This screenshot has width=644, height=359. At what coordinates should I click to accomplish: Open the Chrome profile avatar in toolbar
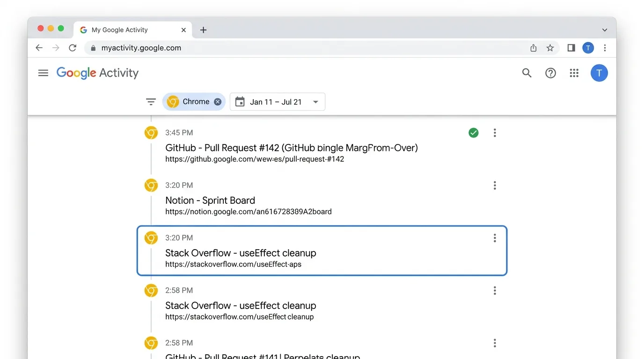click(588, 48)
